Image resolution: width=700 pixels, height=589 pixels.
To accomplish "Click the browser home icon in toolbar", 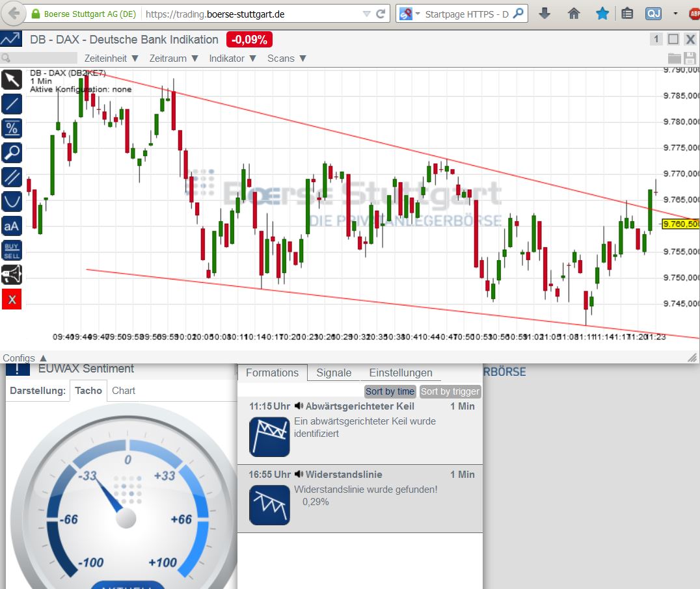I will click(574, 12).
